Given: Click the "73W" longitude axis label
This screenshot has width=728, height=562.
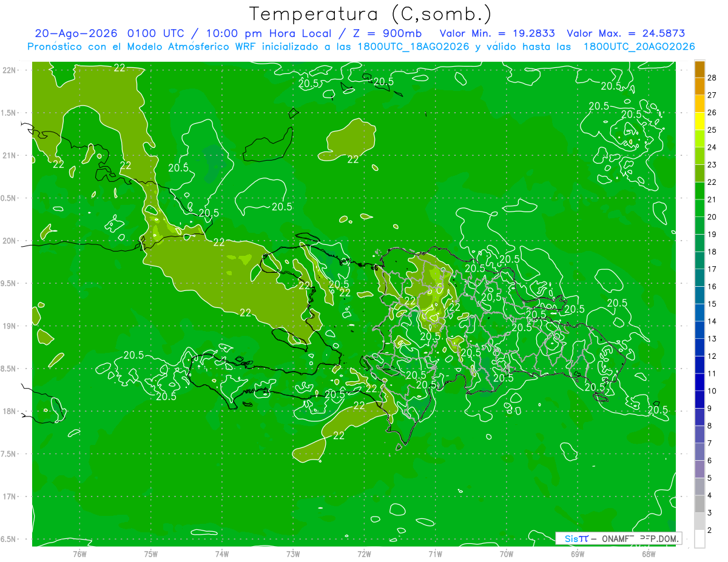Looking at the screenshot, I should click(293, 554).
